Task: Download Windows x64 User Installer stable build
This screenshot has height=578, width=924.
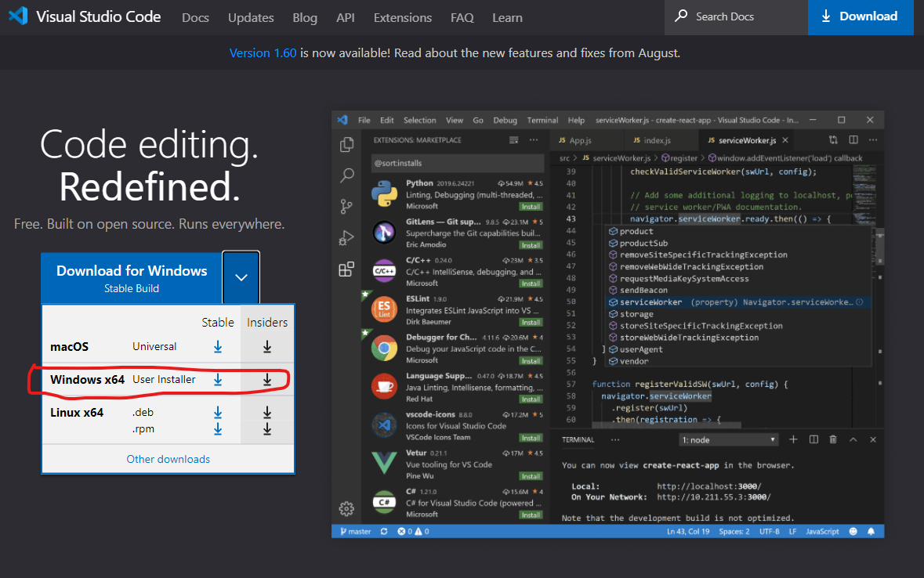Action: pyautogui.click(x=218, y=379)
